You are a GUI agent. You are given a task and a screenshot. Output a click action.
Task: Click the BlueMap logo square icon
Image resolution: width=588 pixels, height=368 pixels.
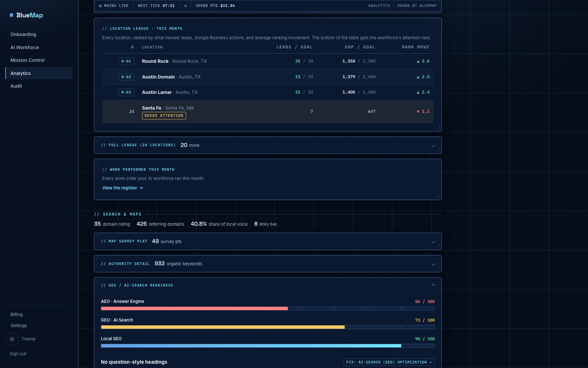point(11,15)
